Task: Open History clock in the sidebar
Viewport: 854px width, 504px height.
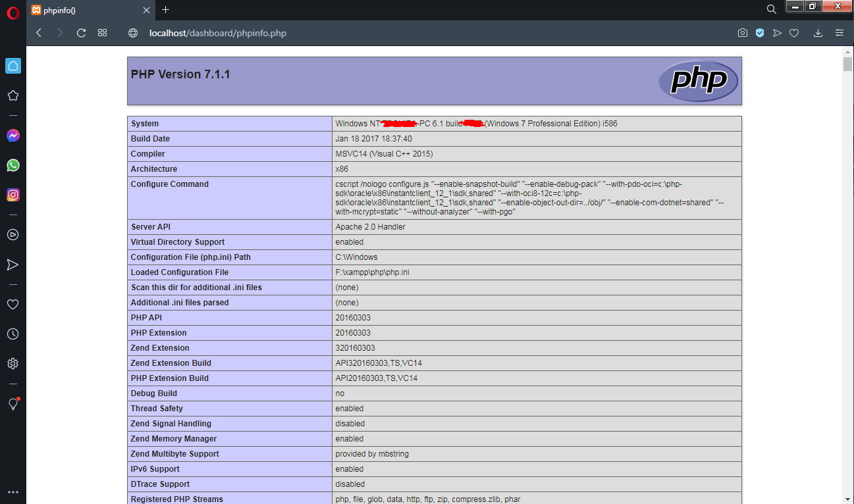Action: tap(13, 334)
